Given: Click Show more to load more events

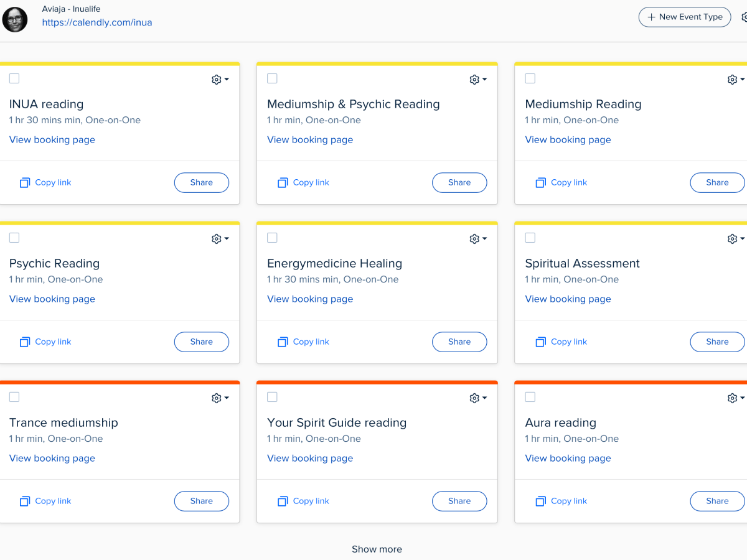Looking at the screenshot, I should pyautogui.click(x=377, y=549).
